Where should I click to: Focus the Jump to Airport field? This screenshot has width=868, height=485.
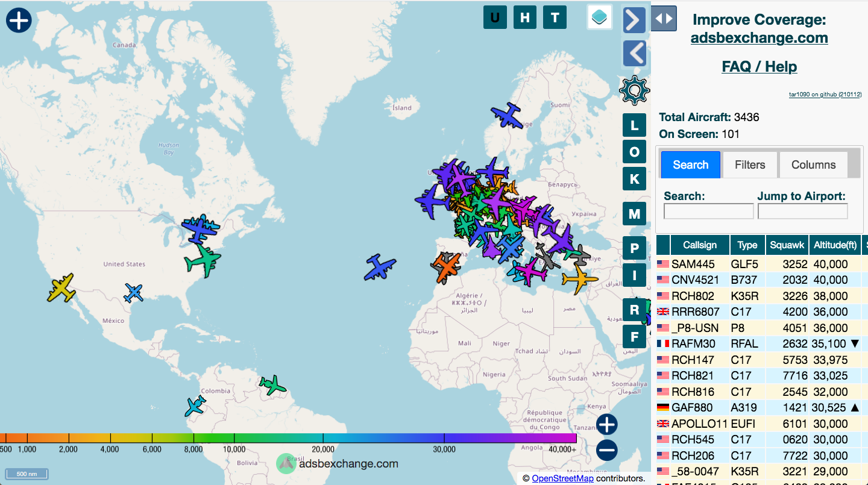click(803, 211)
